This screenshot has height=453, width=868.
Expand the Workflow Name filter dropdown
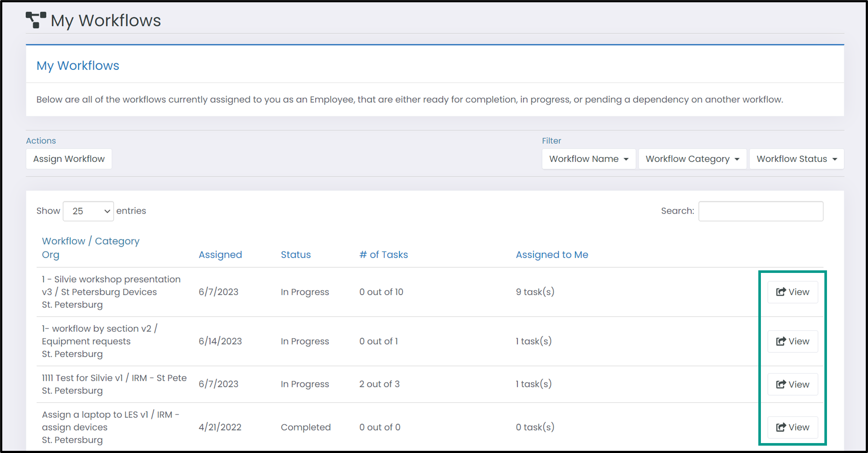(589, 159)
